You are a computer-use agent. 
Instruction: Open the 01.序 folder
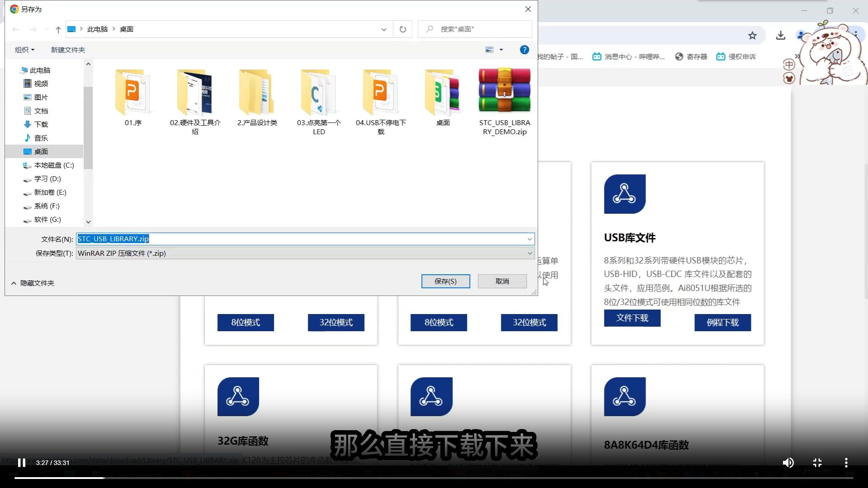click(x=133, y=97)
